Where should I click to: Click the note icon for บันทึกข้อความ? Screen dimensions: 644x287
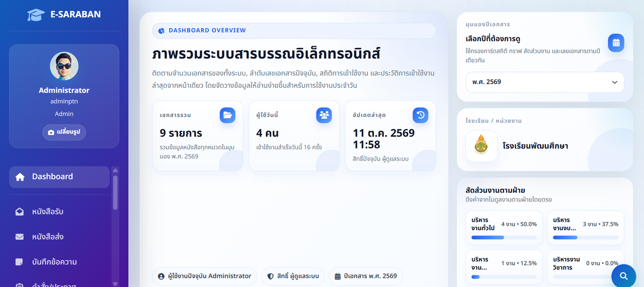pyautogui.click(x=20, y=262)
